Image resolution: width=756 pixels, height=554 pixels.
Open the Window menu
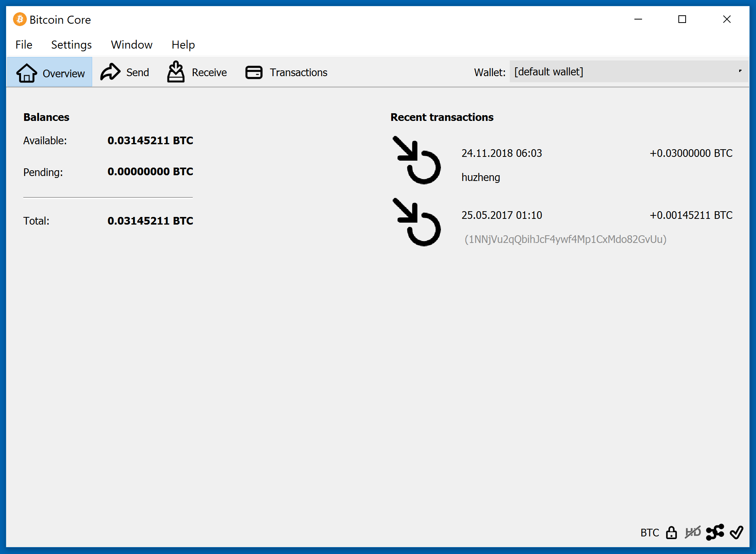132,45
